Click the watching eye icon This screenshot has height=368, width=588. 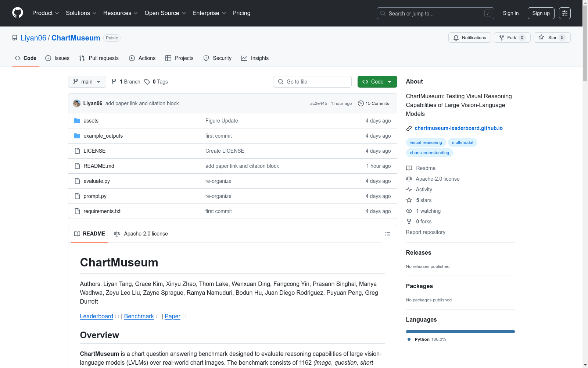point(409,211)
